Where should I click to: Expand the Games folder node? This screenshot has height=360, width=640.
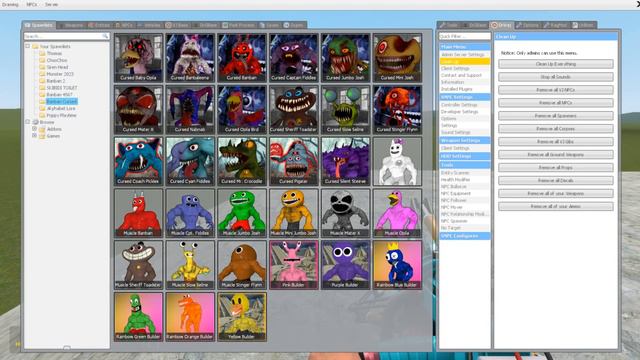[35, 136]
